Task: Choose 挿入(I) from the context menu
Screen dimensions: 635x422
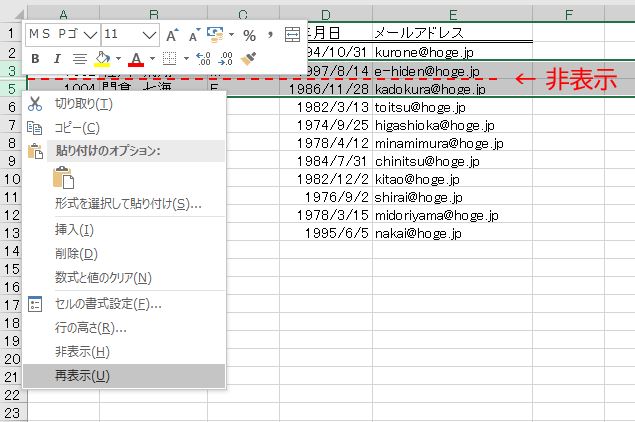Action: pos(124,230)
